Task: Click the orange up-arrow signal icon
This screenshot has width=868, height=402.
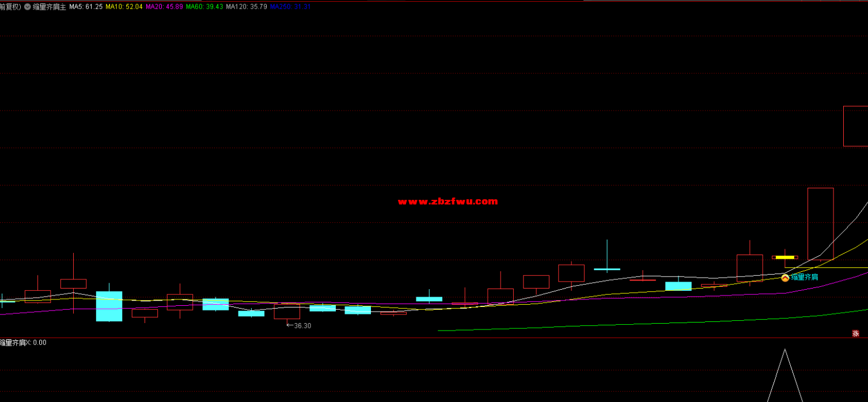Action: pos(784,278)
